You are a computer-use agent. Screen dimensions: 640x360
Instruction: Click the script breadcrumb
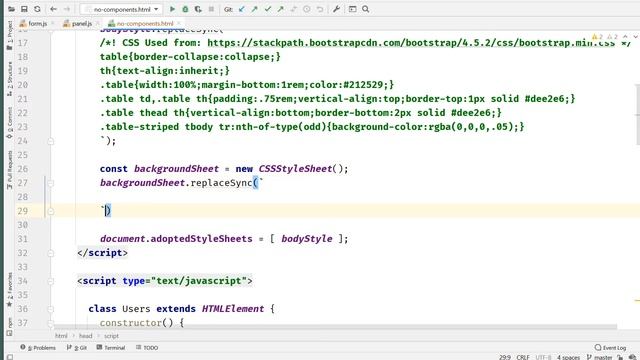[x=111, y=336]
